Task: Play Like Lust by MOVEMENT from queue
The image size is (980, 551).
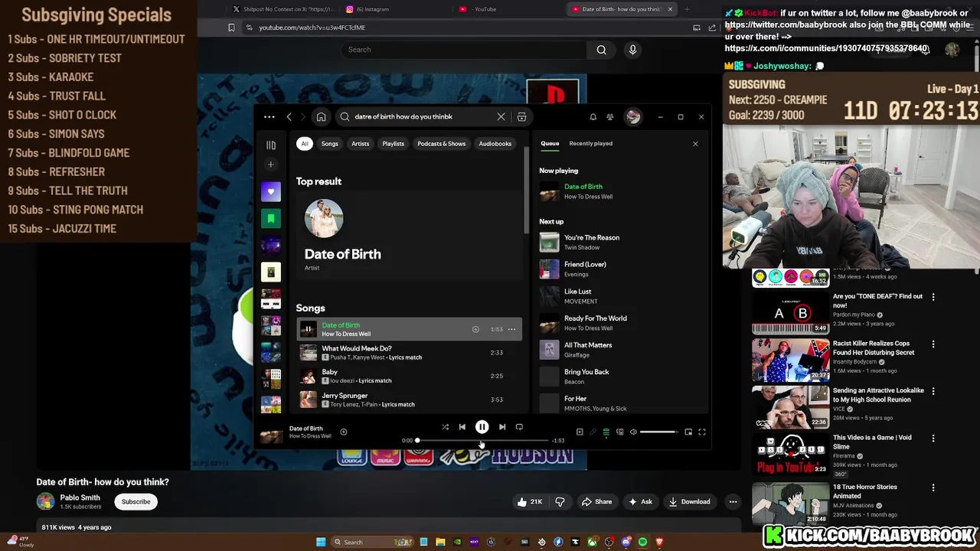Action: [x=620, y=296]
